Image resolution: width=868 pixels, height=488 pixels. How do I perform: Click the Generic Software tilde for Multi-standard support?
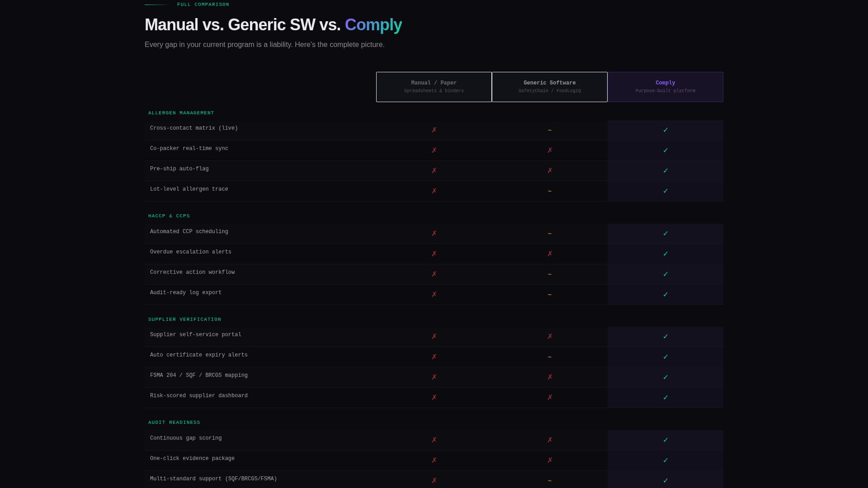point(550,481)
